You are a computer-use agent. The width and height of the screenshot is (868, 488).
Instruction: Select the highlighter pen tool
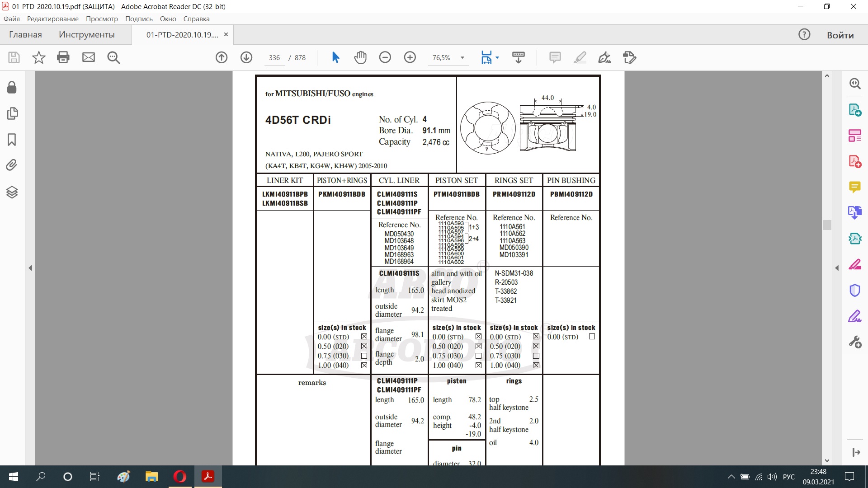click(580, 57)
